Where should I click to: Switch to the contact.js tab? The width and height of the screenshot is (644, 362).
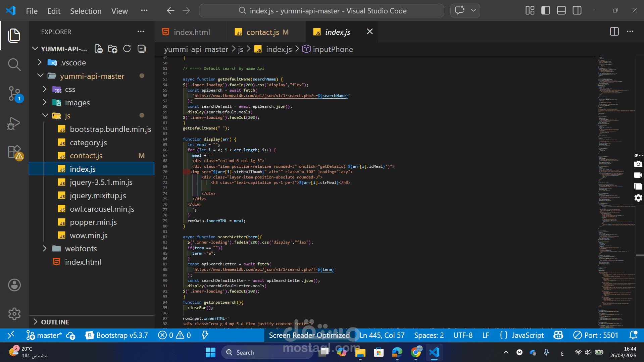(x=262, y=32)
